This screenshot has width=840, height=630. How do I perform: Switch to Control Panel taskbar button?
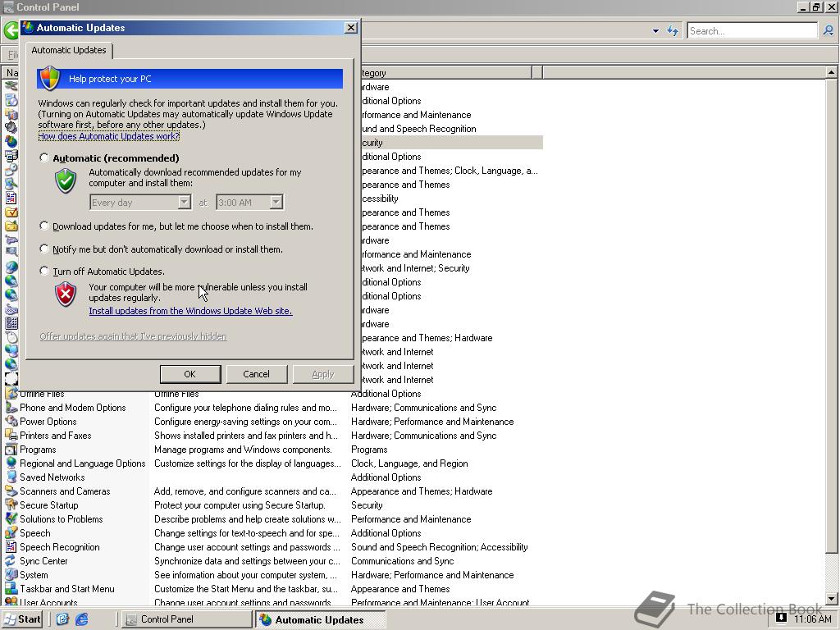[186, 619]
